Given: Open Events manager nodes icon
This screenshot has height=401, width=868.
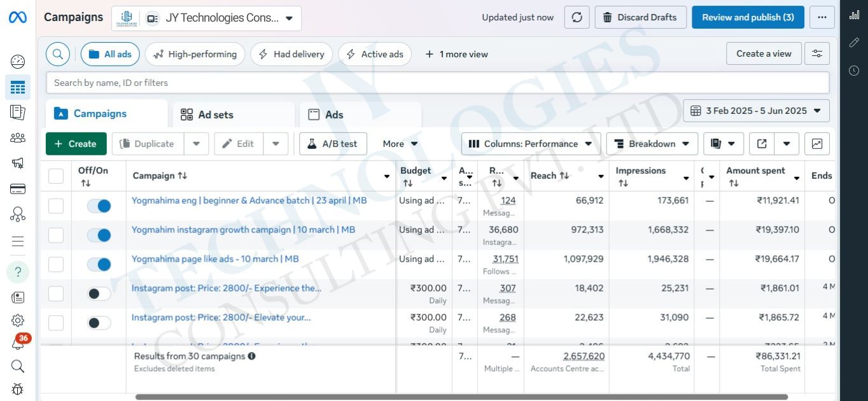Looking at the screenshot, I should (x=18, y=215).
